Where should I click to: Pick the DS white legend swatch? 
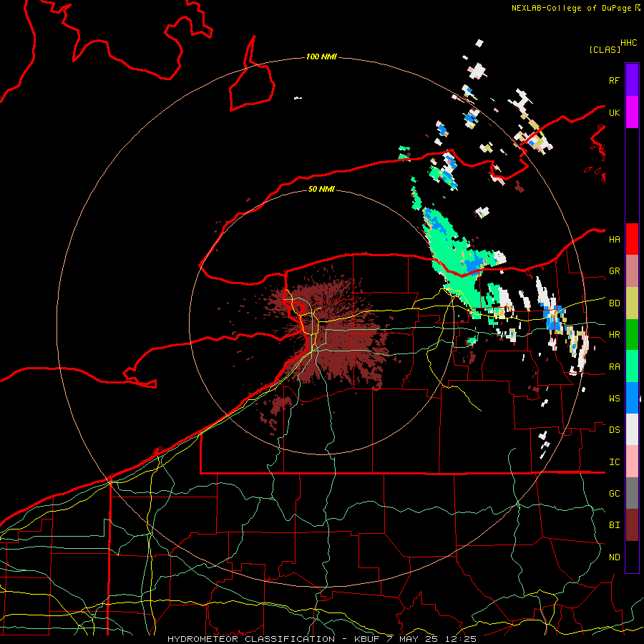(x=632, y=429)
